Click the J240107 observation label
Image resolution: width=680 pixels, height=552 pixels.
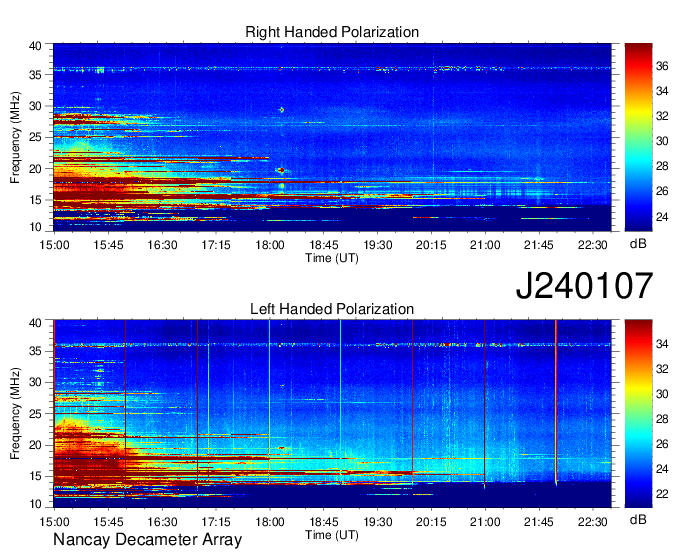(584, 286)
